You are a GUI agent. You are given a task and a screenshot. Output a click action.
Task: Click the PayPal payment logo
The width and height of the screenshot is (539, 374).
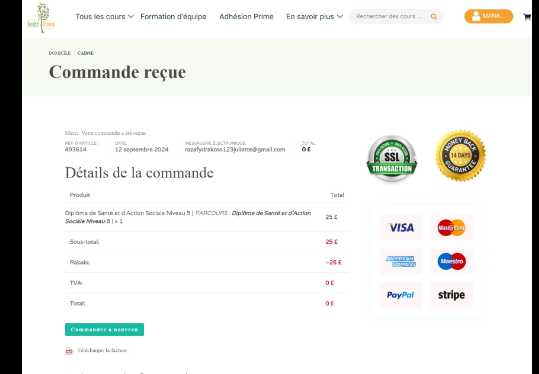click(401, 295)
